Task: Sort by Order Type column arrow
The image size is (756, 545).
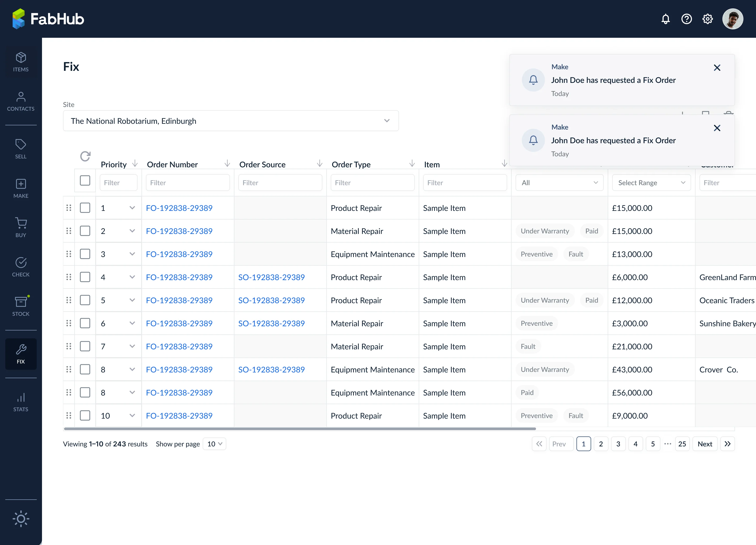Action: [412, 163]
